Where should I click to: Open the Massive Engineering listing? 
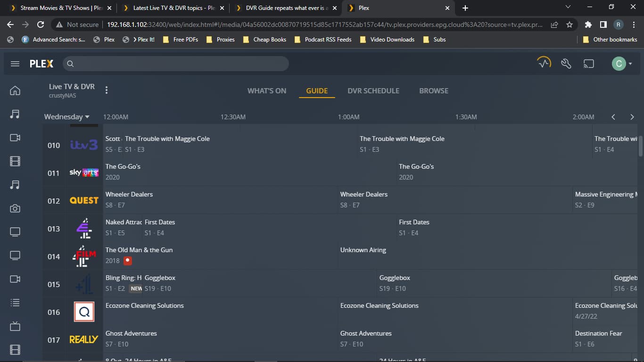(605, 200)
